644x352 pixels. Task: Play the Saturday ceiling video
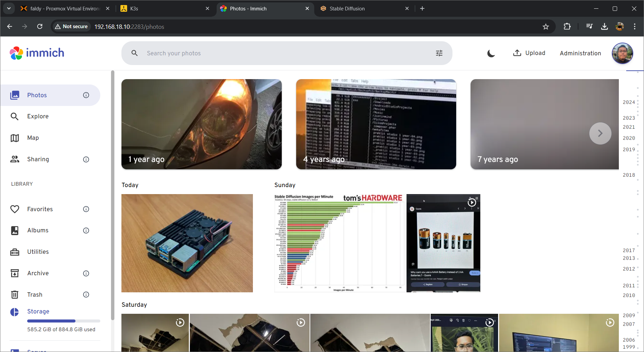[x=180, y=322]
